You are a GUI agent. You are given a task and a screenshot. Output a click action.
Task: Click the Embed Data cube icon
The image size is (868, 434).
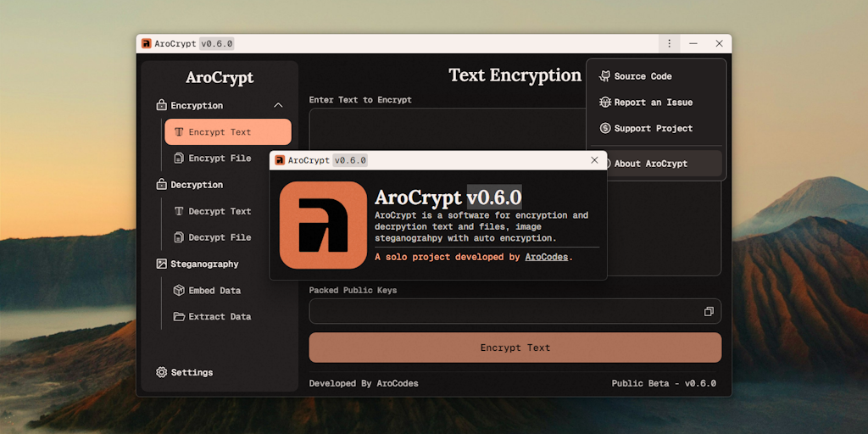[x=179, y=291]
